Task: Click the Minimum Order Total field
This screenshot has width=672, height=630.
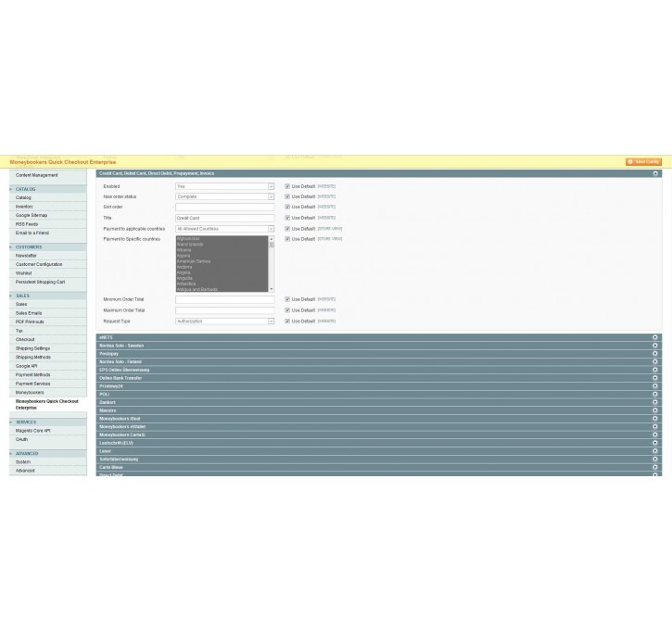Action: click(x=224, y=299)
